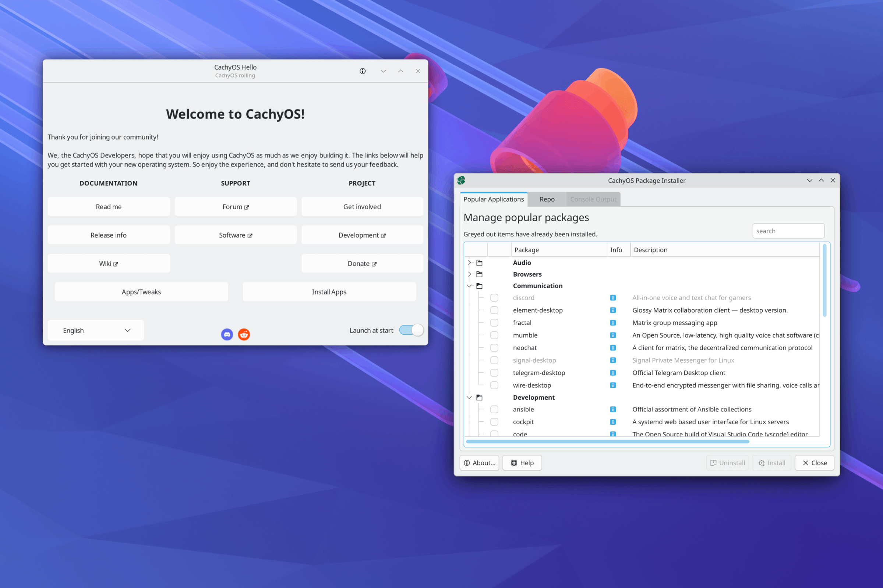
Task: Click the About button in Package Installer
Action: coord(479,463)
